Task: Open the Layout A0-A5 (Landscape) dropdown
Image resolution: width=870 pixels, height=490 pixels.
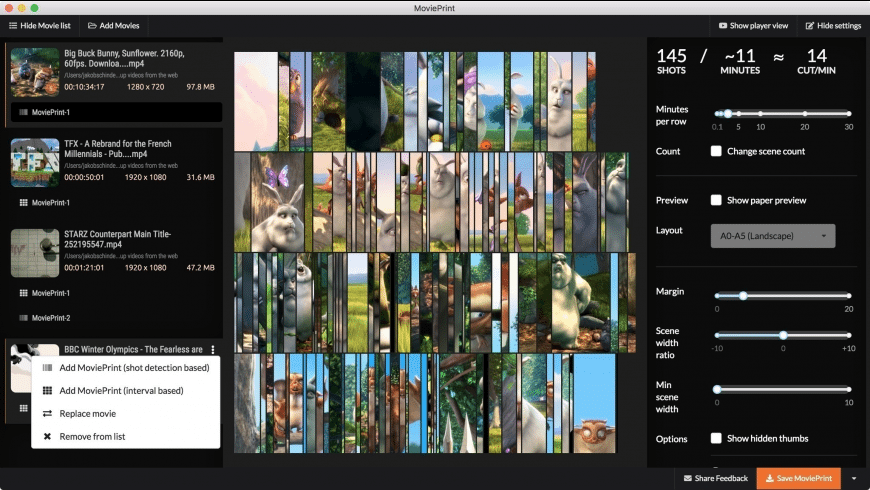Action: tap(772, 236)
